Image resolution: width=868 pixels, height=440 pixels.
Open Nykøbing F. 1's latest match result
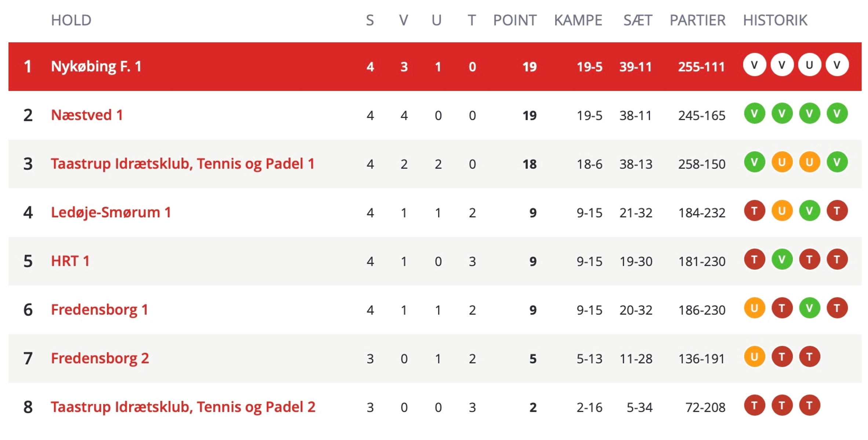[837, 65]
